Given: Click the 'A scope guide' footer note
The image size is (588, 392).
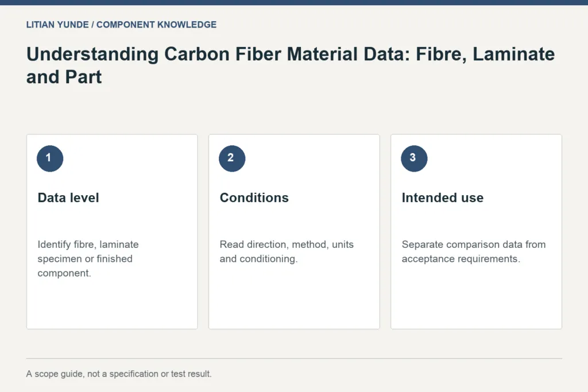Looking at the screenshot, I should point(119,374).
